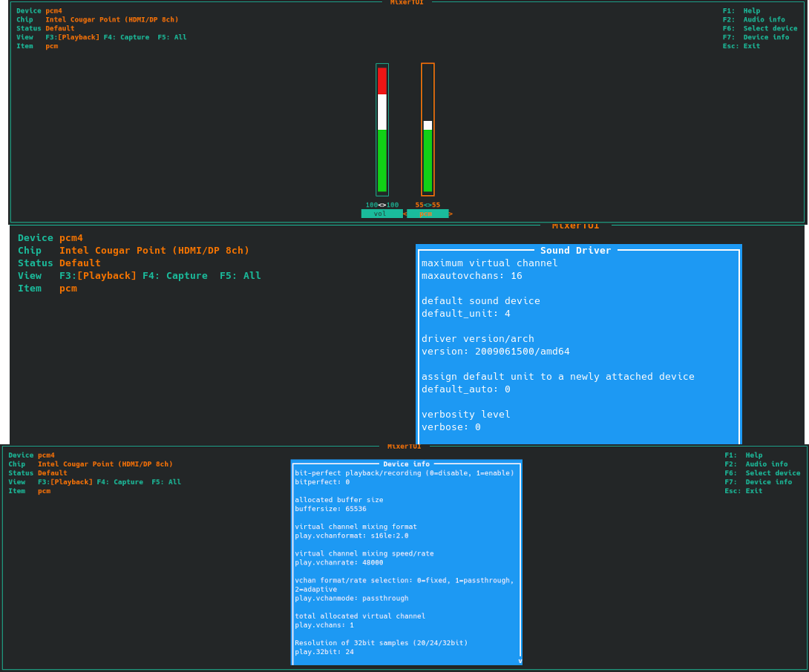This screenshot has height=672, width=809.
Task: Click the pcm mixer volume bar
Action: point(428,130)
